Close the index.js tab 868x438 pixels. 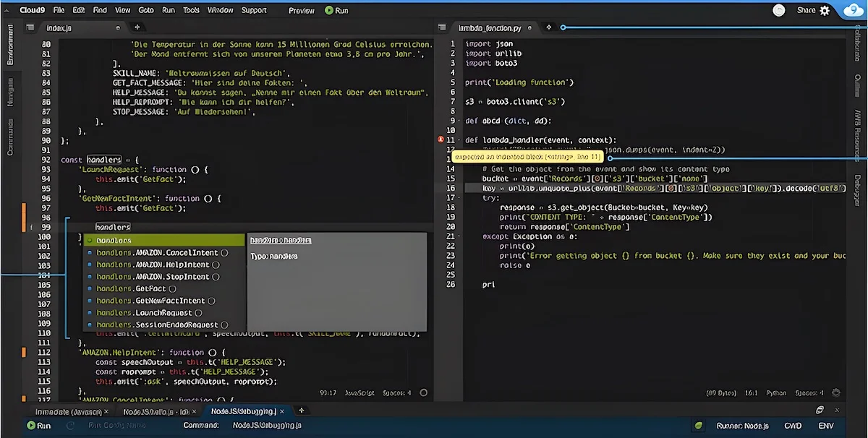pos(119,27)
